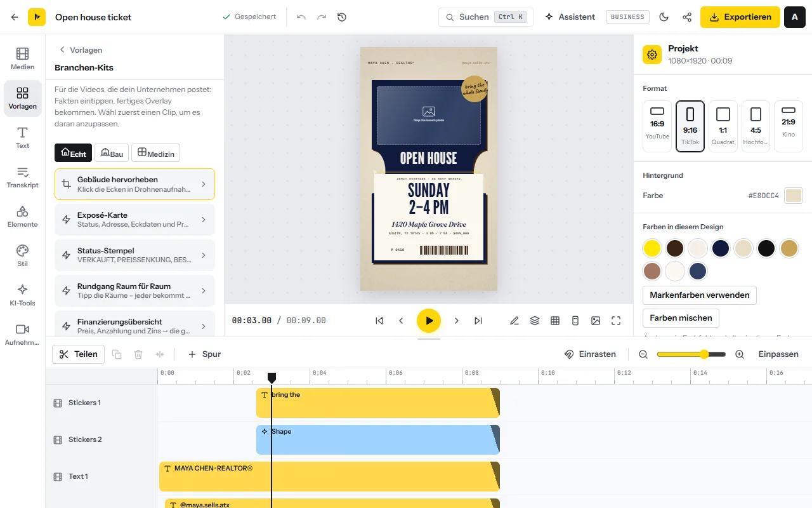Undo the last action
812x508 pixels.
pyautogui.click(x=301, y=17)
